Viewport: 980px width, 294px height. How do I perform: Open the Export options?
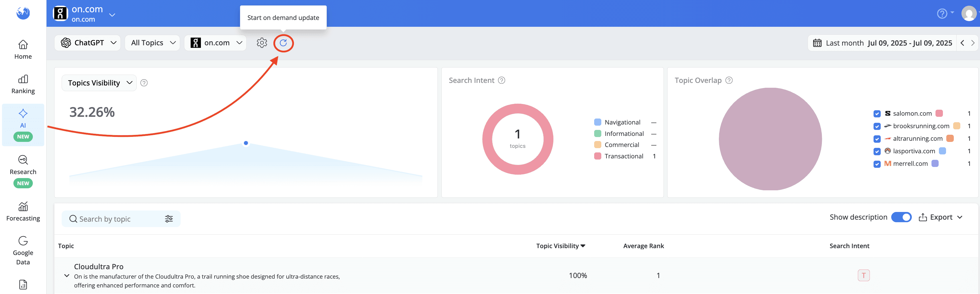pyautogui.click(x=940, y=217)
